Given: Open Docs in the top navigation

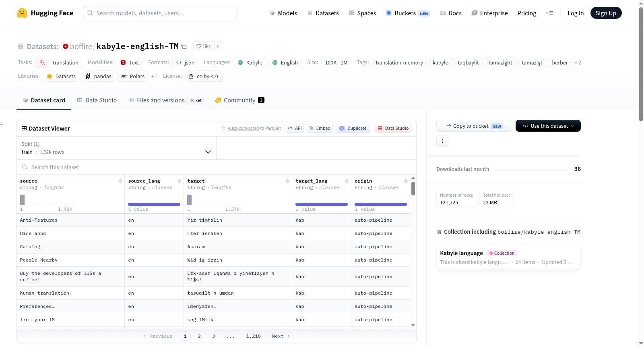Looking at the screenshot, I should click(451, 13).
